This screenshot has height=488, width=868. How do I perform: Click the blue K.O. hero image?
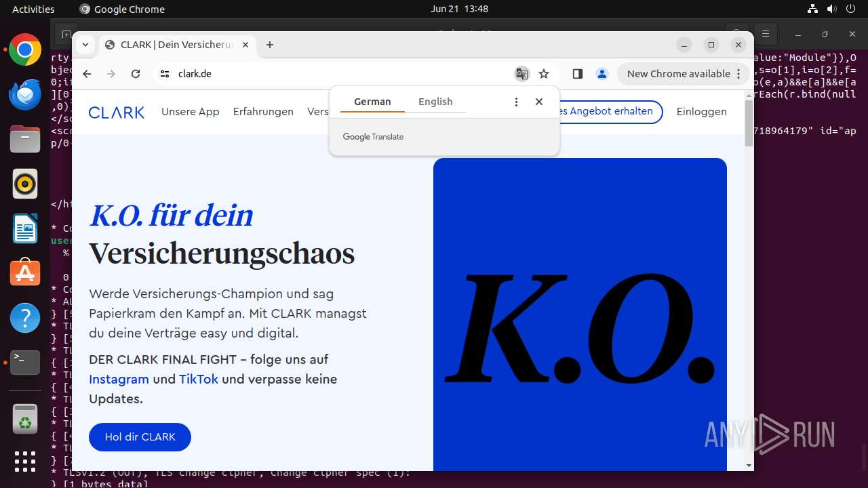point(580,314)
